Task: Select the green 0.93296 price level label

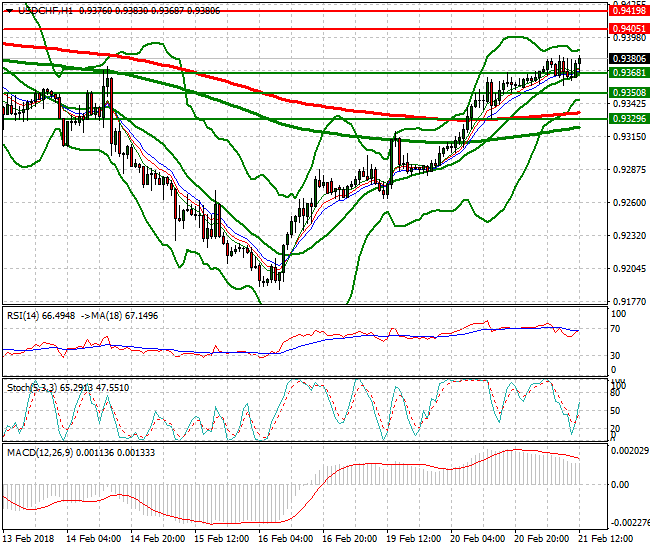Action: pyautogui.click(x=629, y=119)
